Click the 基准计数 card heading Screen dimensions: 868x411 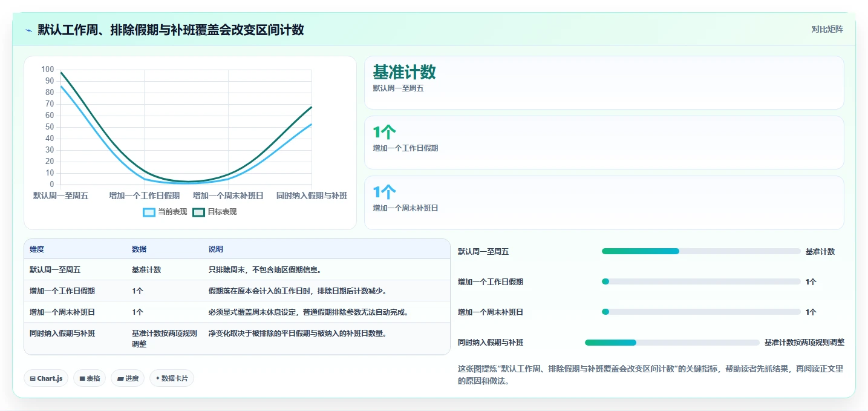404,72
